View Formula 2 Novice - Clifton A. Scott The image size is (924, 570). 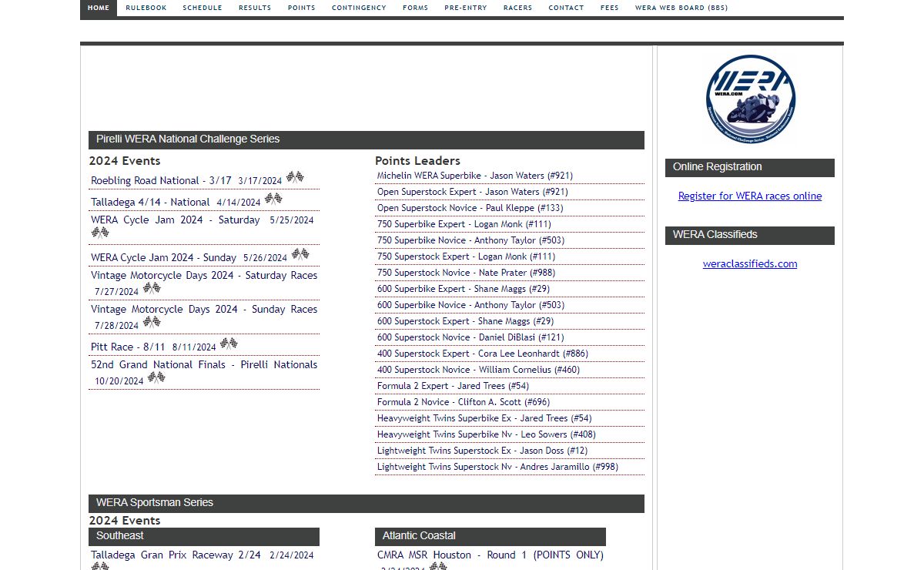(x=464, y=402)
